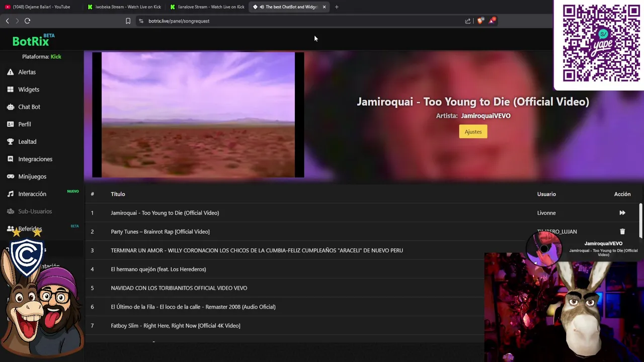This screenshot has height=362, width=644.
Task: Switch to the Dejame Bailar YouTube tab
Action: [41, 7]
